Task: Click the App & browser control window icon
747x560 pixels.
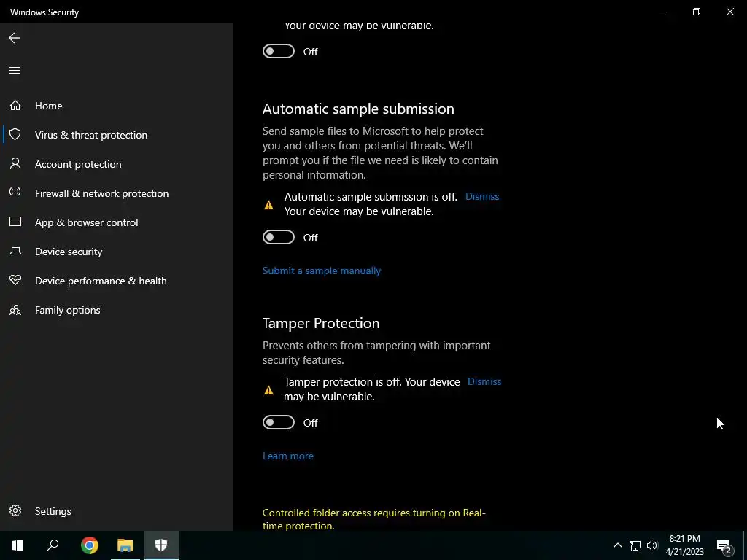Action: [x=15, y=222]
